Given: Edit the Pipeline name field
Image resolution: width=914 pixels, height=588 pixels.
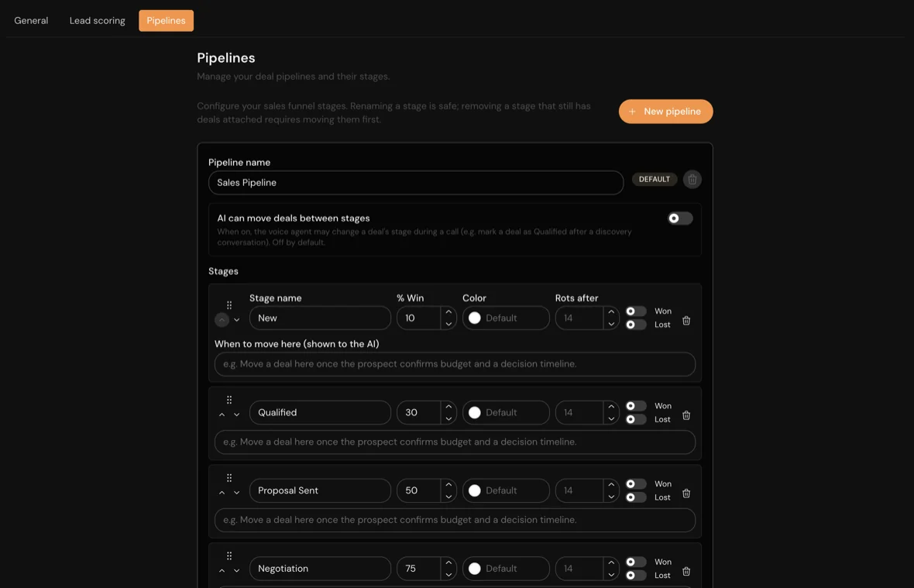Looking at the screenshot, I should tap(416, 182).
